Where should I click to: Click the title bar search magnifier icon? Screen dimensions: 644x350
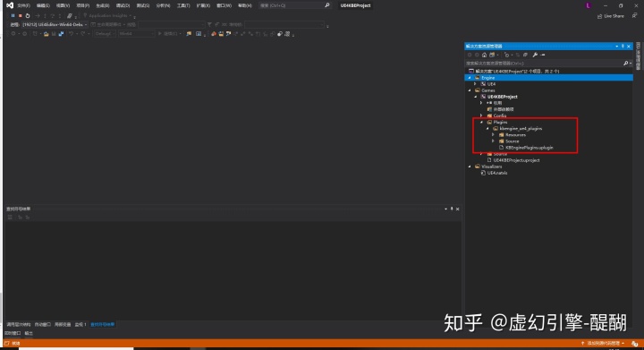pos(327,5)
